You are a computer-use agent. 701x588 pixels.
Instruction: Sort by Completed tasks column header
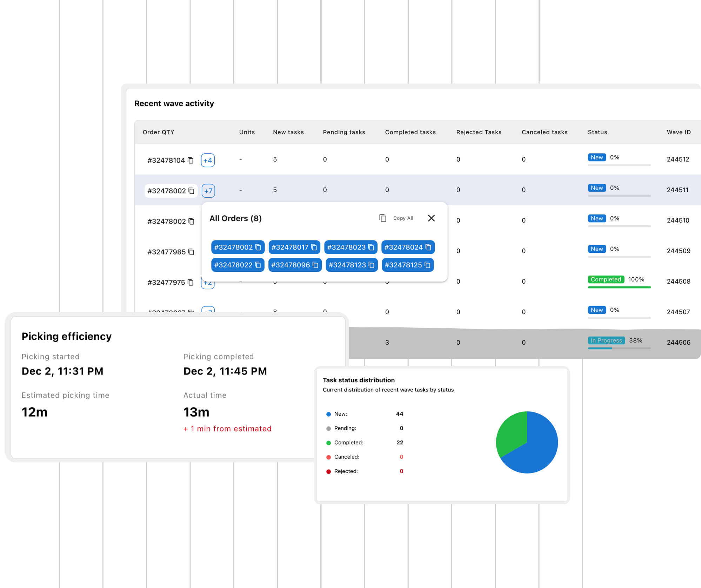(x=410, y=132)
